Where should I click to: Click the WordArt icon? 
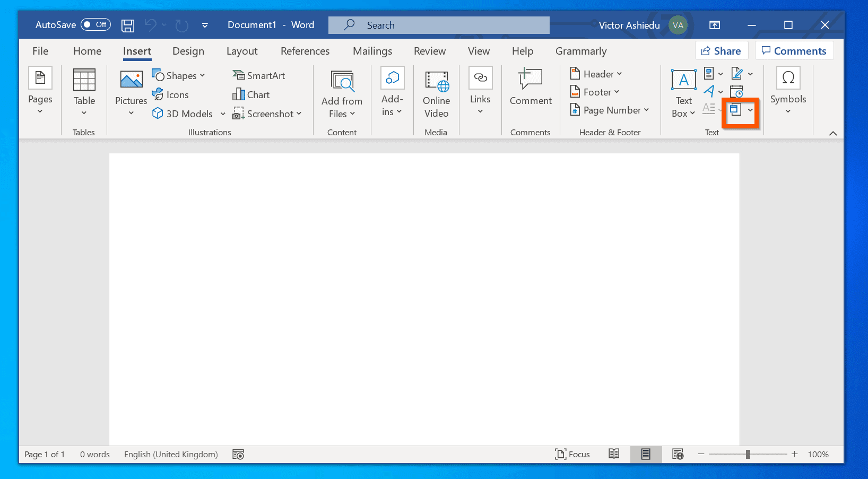pos(709,91)
